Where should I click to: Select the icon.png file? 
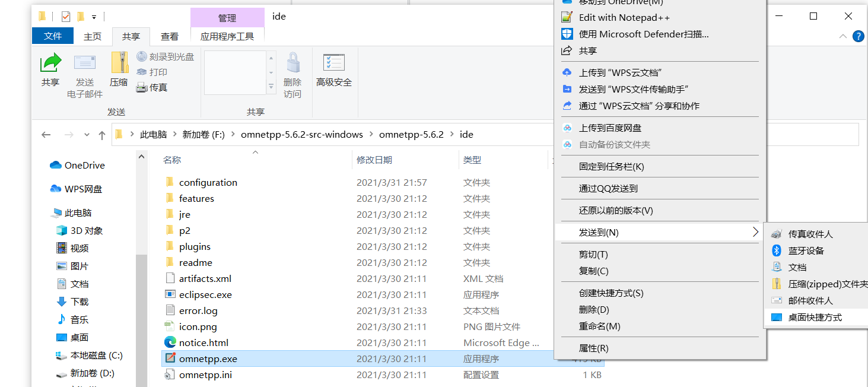coord(198,327)
